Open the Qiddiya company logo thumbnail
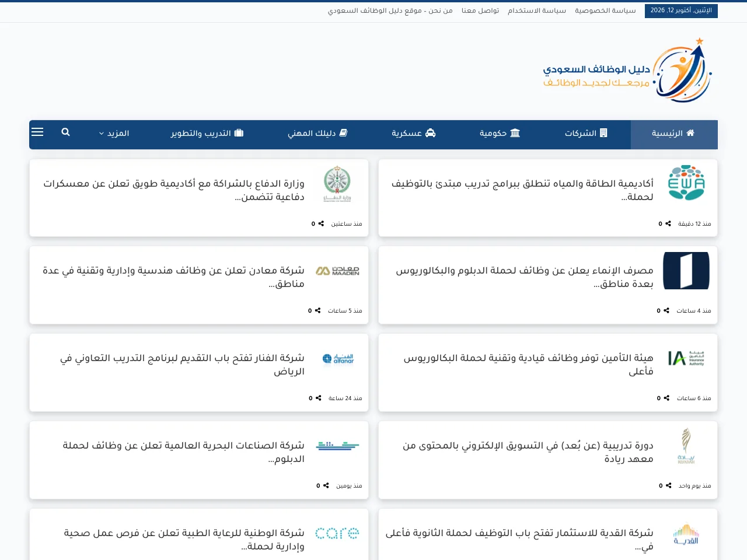The image size is (747, 560). click(686, 533)
